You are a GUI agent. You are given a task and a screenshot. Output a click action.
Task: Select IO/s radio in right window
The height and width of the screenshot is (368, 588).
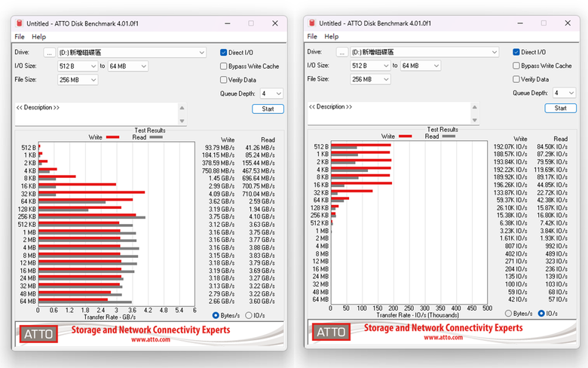point(541,313)
